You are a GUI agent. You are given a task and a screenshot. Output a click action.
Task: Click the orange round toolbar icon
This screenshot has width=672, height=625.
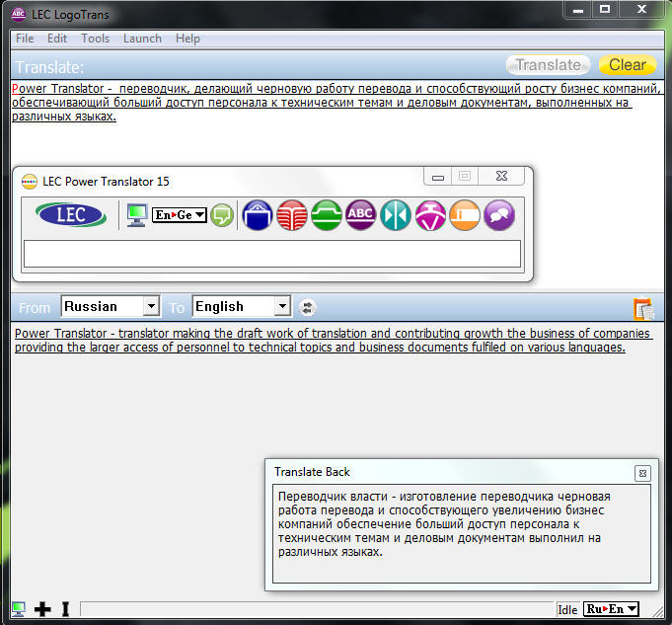coord(465,214)
